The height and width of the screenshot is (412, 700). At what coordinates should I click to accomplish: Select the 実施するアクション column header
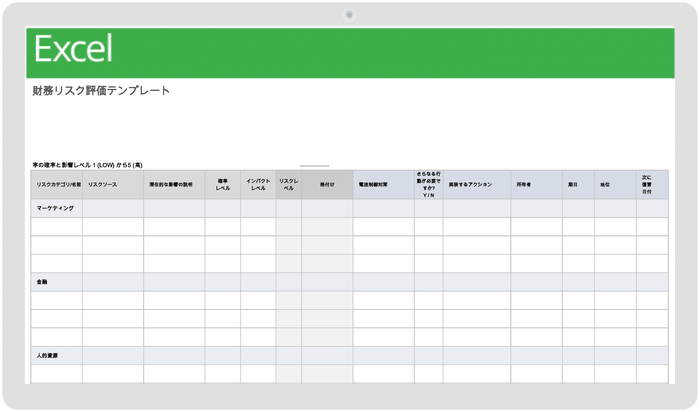click(477, 184)
